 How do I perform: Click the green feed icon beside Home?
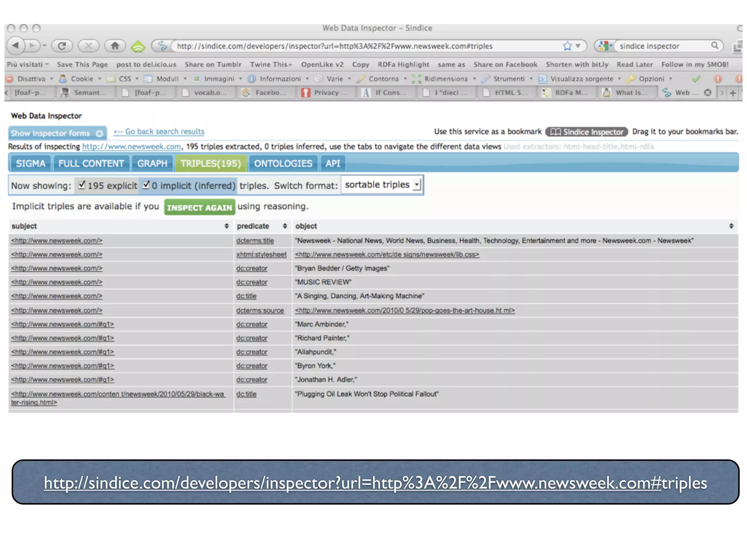[x=138, y=46]
